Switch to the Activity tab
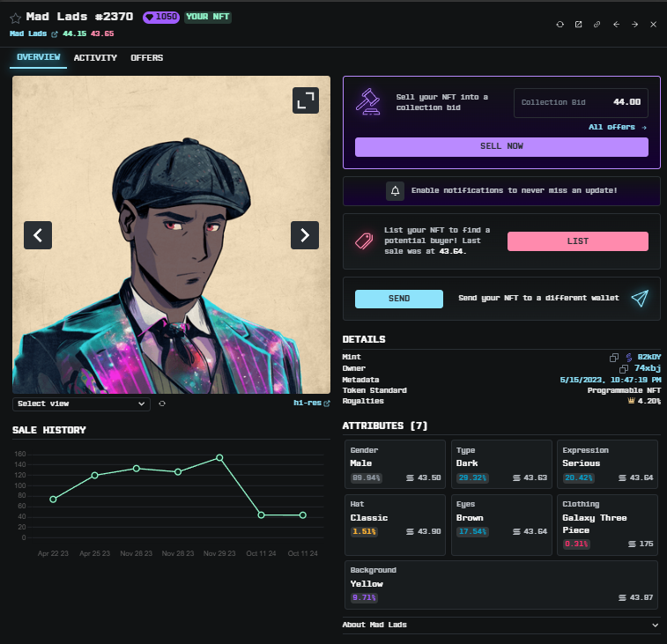Image resolution: width=667 pixels, height=644 pixels. pos(95,58)
